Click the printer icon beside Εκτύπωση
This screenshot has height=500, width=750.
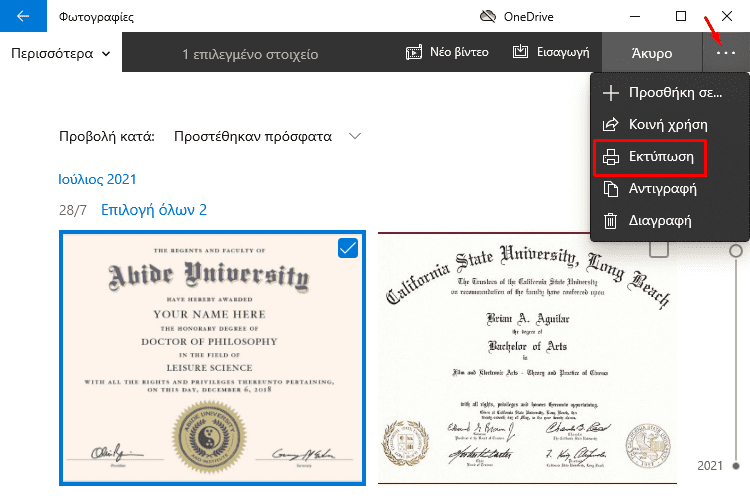pyautogui.click(x=611, y=157)
